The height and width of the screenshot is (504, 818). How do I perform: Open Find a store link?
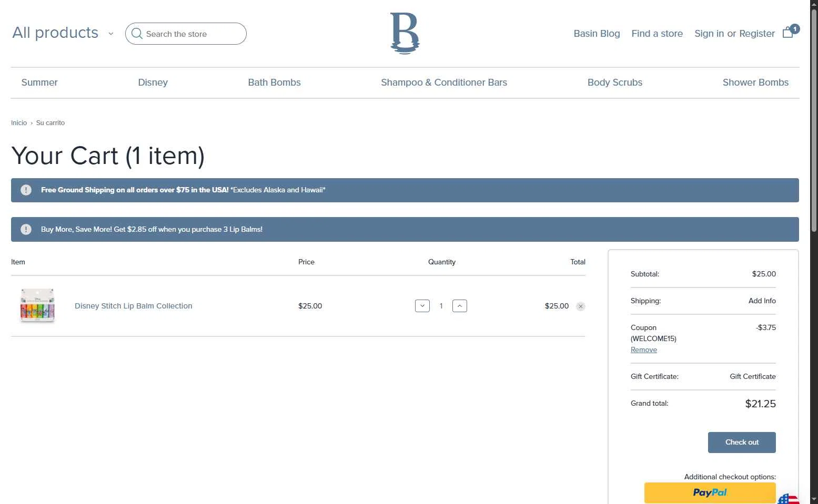coord(657,34)
